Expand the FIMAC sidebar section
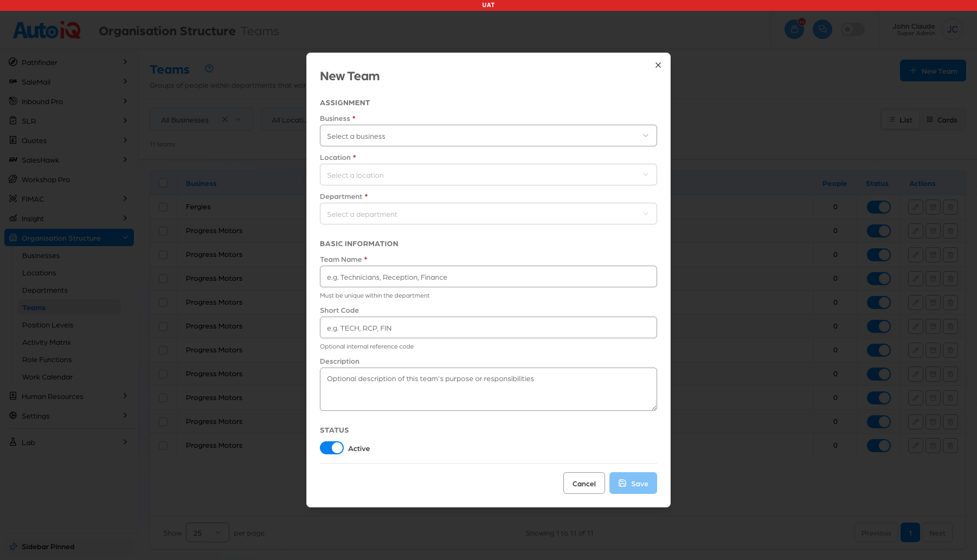977x560 pixels. coord(69,199)
